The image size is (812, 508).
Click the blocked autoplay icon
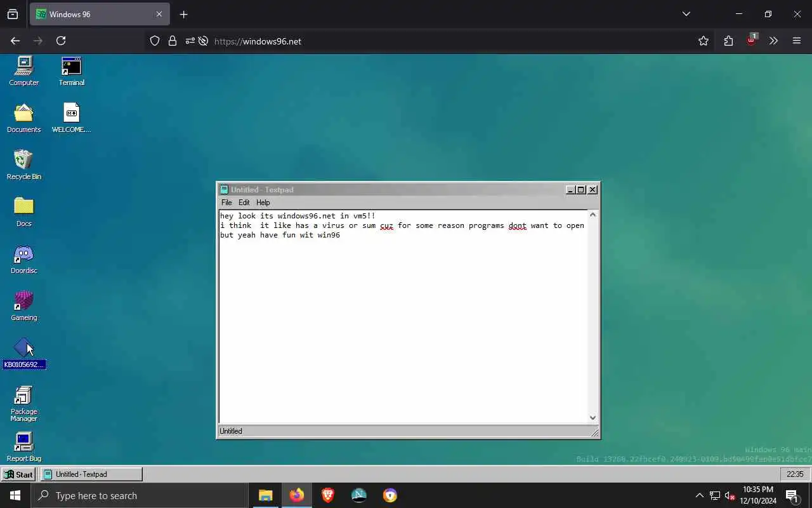click(x=203, y=41)
